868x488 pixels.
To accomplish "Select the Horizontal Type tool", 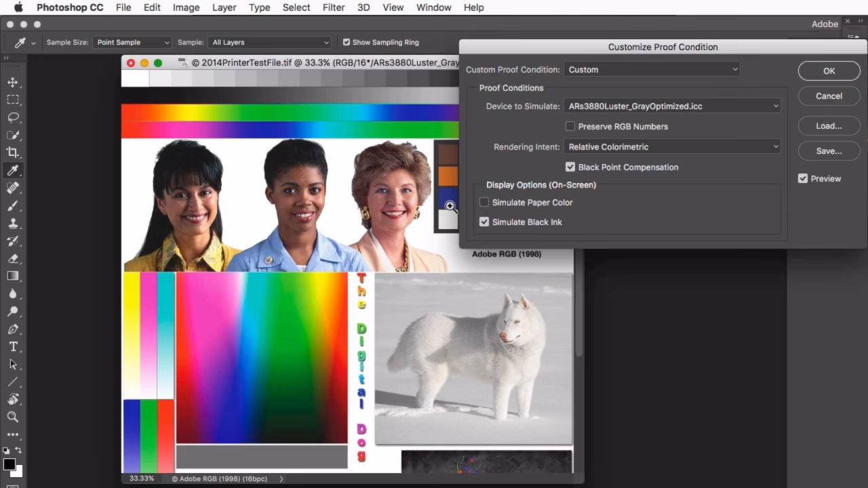I will pyautogui.click(x=14, y=346).
